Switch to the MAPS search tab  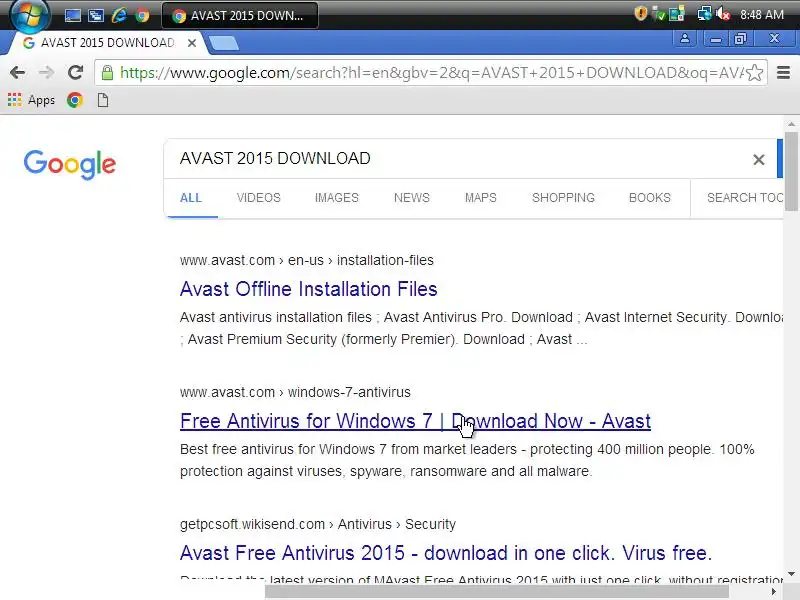click(x=481, y=198)
